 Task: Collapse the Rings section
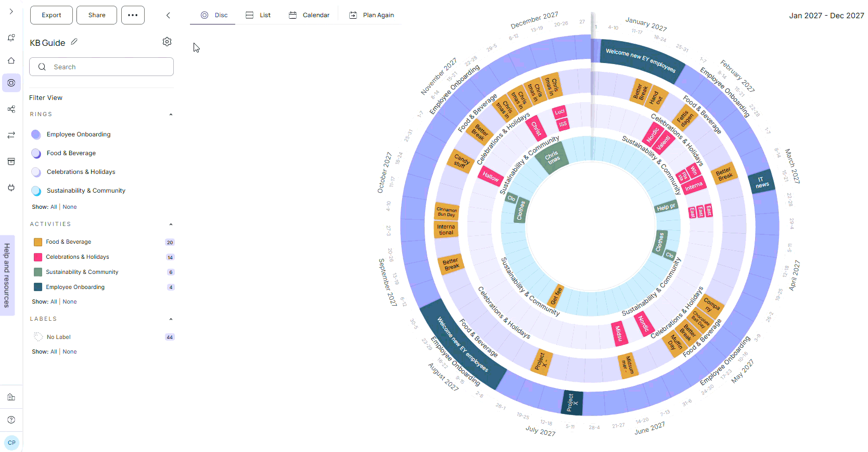click(171, 115)
